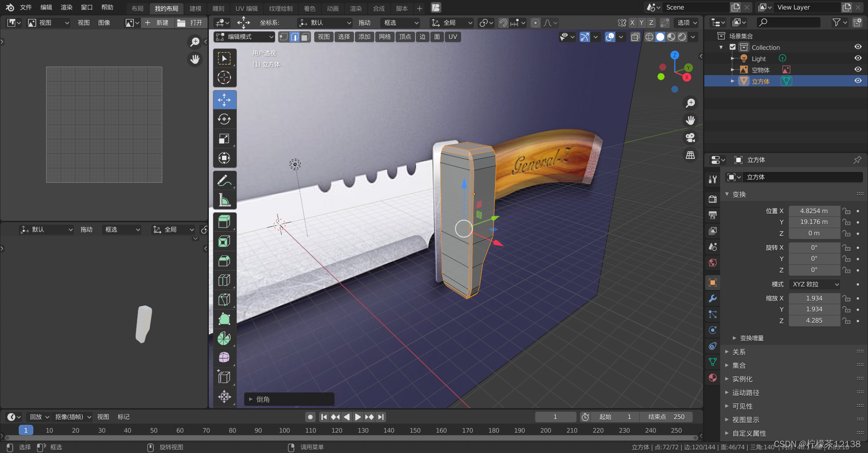Open the XYZ 欧拉 rotation mode dropdown
Image resolution: width=868 pixels, height=453 pixels.
[815, 284]
